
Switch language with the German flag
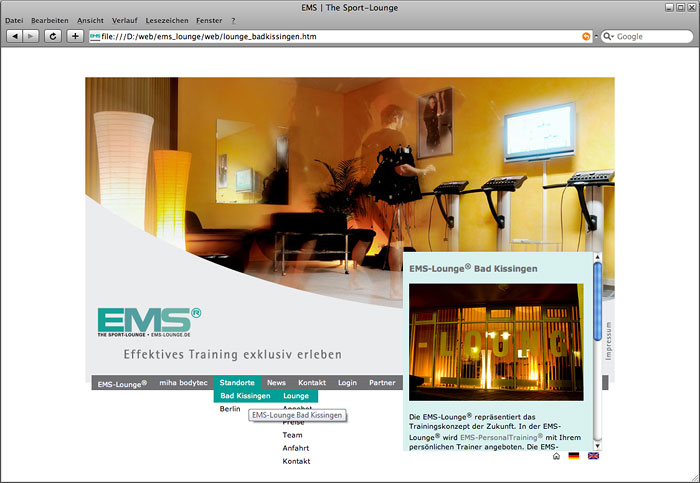(x=574, y=456)
